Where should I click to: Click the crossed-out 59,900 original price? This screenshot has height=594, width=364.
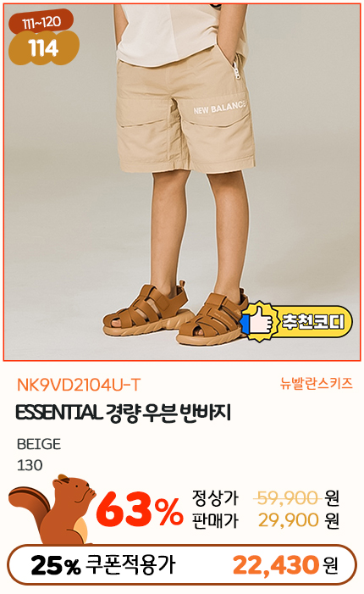coord(289,497)
